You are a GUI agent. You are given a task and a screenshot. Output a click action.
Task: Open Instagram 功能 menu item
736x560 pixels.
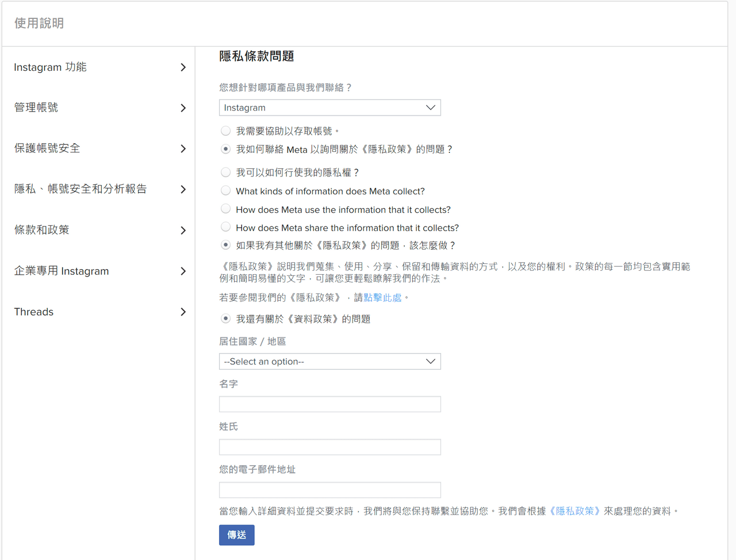tap(51, 67)
